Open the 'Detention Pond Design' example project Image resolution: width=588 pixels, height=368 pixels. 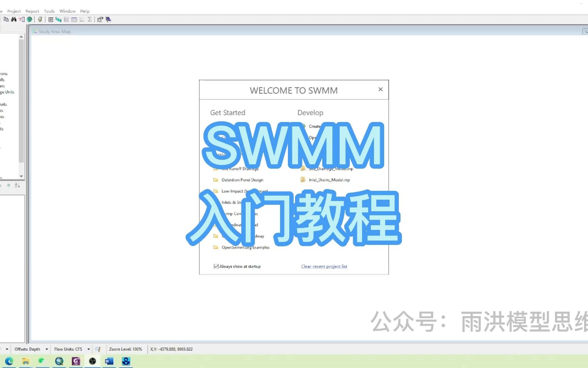(x=242, y=180)
